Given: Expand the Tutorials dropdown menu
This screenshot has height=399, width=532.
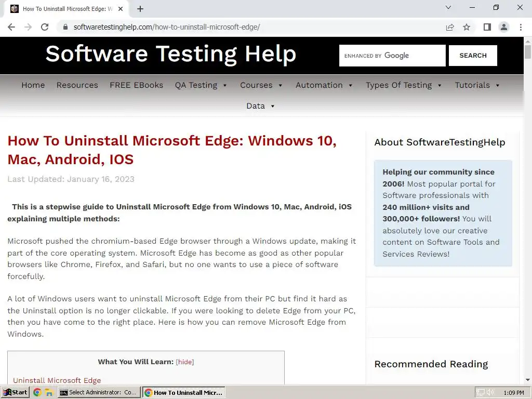Looking at the screenshot, I should tap(477, 85).
